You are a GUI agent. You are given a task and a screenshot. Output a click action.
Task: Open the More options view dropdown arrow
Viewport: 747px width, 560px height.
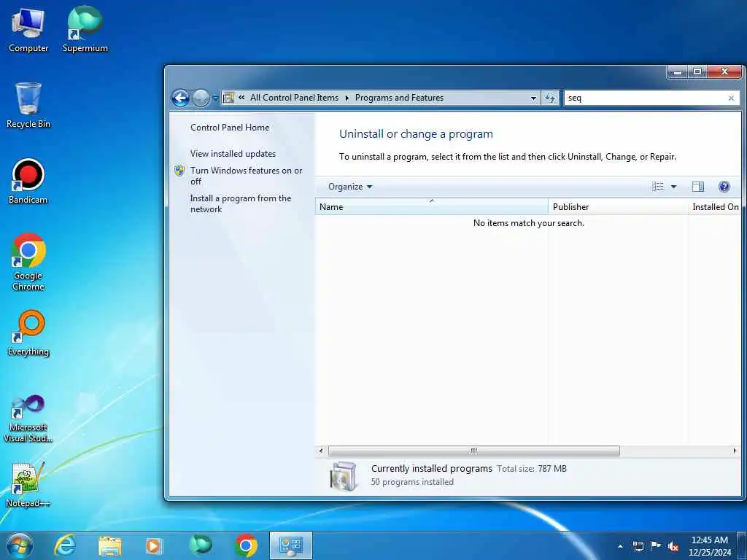pyautogui.click(x=673, y=187)
